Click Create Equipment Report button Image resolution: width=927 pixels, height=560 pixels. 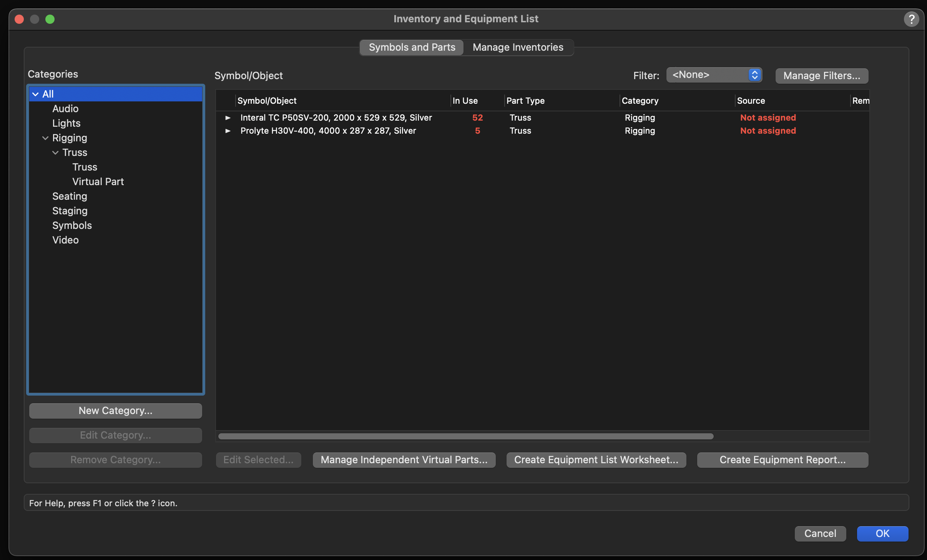click(x=782, y=460)
